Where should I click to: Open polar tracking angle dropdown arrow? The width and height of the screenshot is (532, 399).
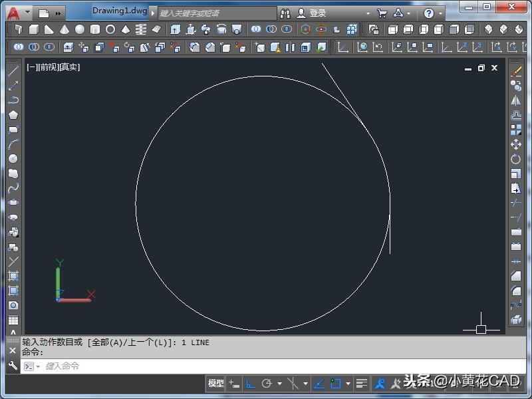279,384
